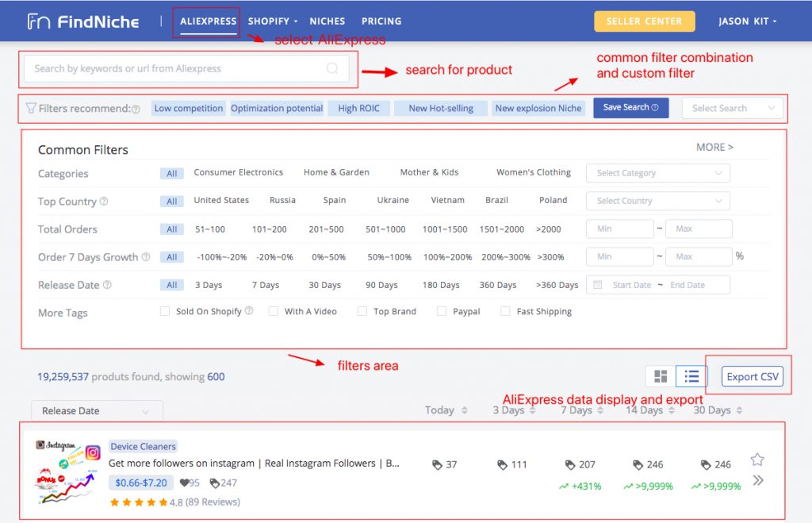The image size is (812, 523).
Task: Apply the Low competition filter
Action: tap(189, 109)
